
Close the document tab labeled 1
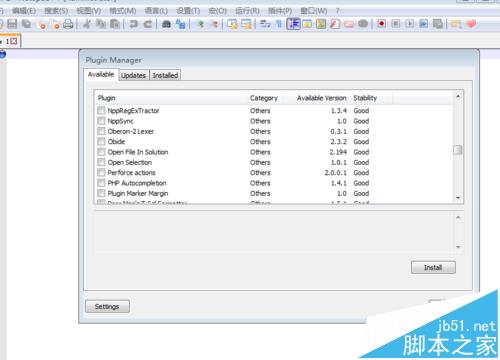tap(14, 41)
